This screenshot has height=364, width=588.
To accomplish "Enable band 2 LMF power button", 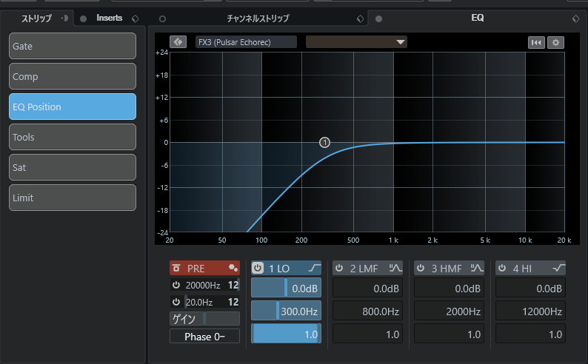I will (339, 268).
